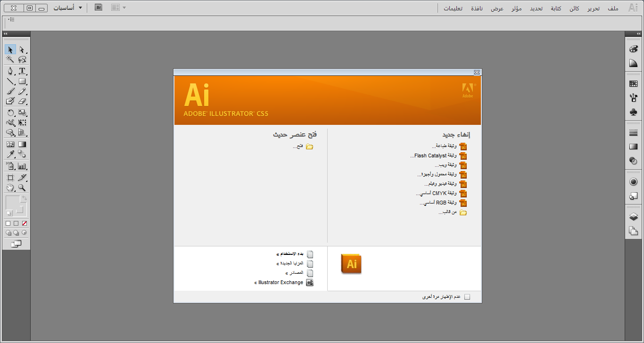Select the Rectangle tool
Screen dimensions: 644x343
tap(22, 82)
